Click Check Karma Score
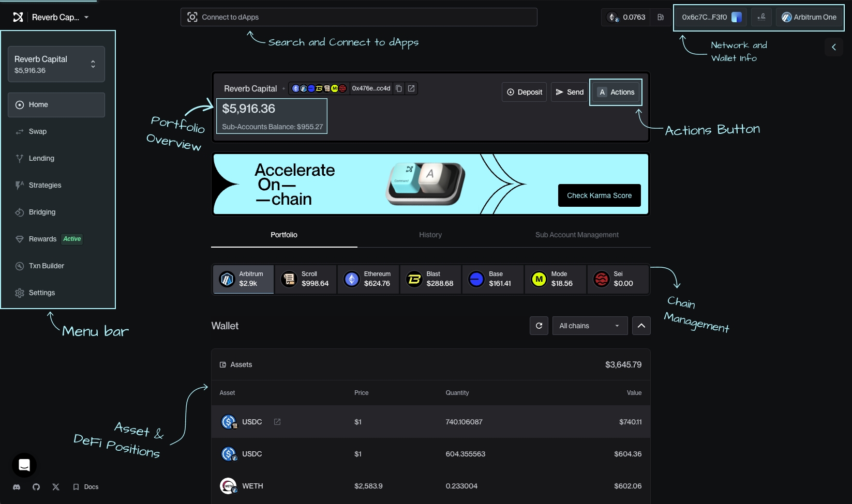Screen dimensions: 852x504 [599, 195]
